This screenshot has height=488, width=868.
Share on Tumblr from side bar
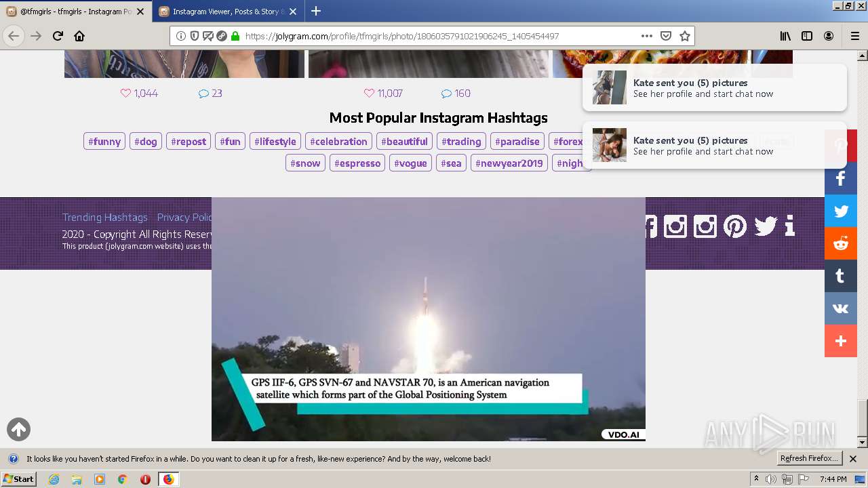(841, 276)
